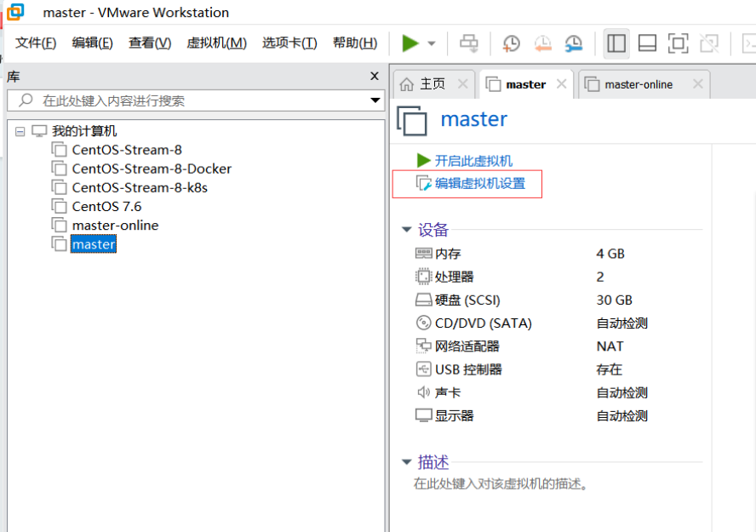Close the master-online tab

coord(697,84)
